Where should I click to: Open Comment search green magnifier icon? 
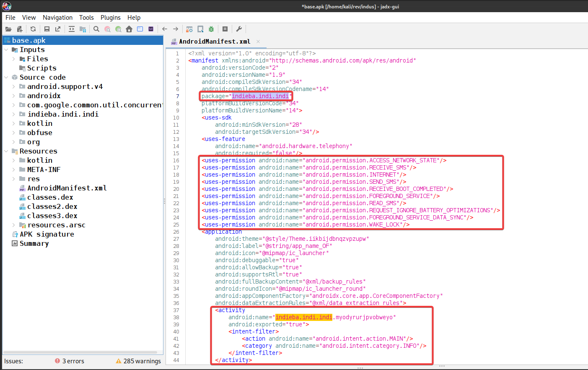[118, 29]
